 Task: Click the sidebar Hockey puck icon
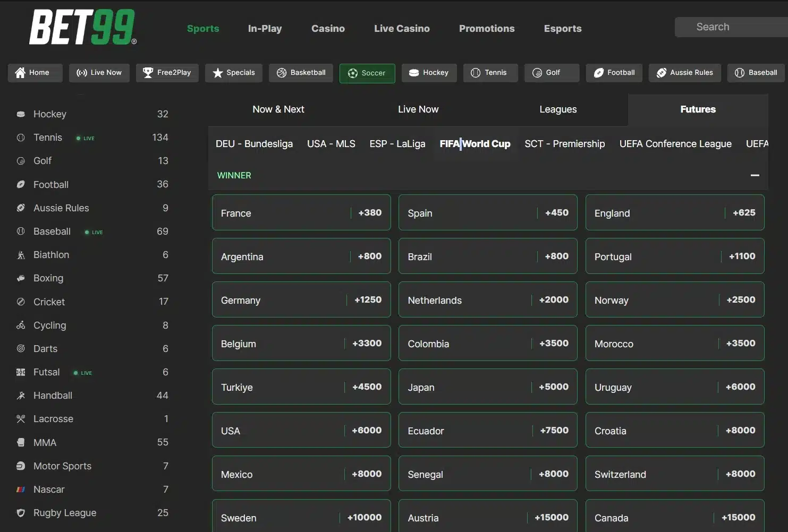[x=21, y=114]
